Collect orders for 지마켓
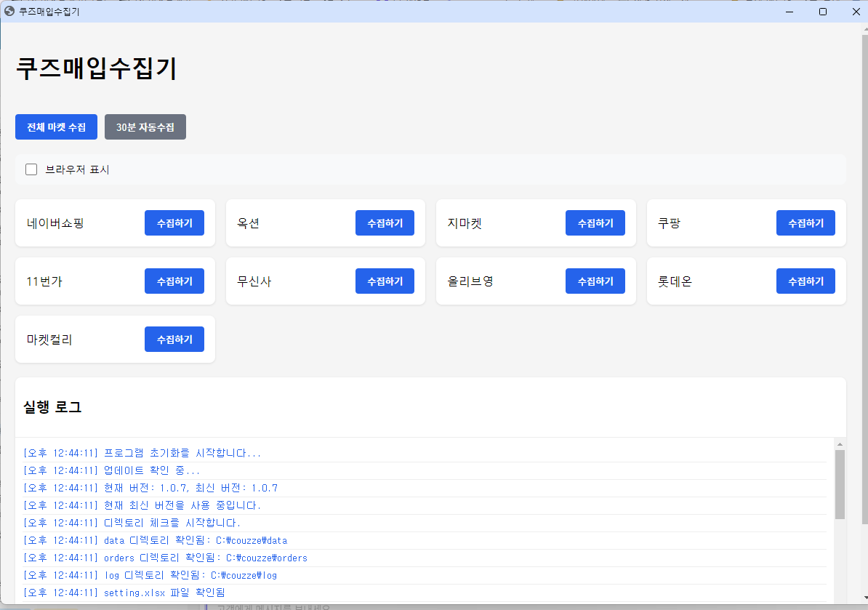The image size is (868, 610). pyautogui.click(x=595, y=223)
